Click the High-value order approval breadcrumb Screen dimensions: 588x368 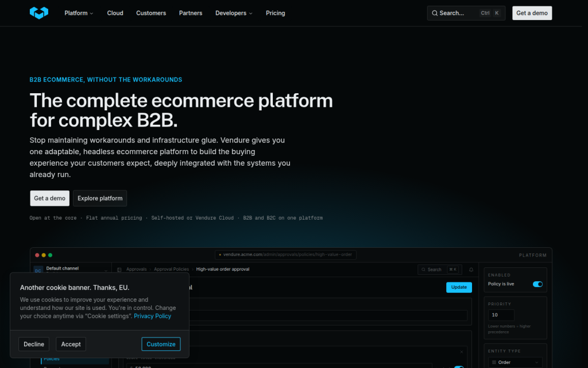(x=223, y=269)
